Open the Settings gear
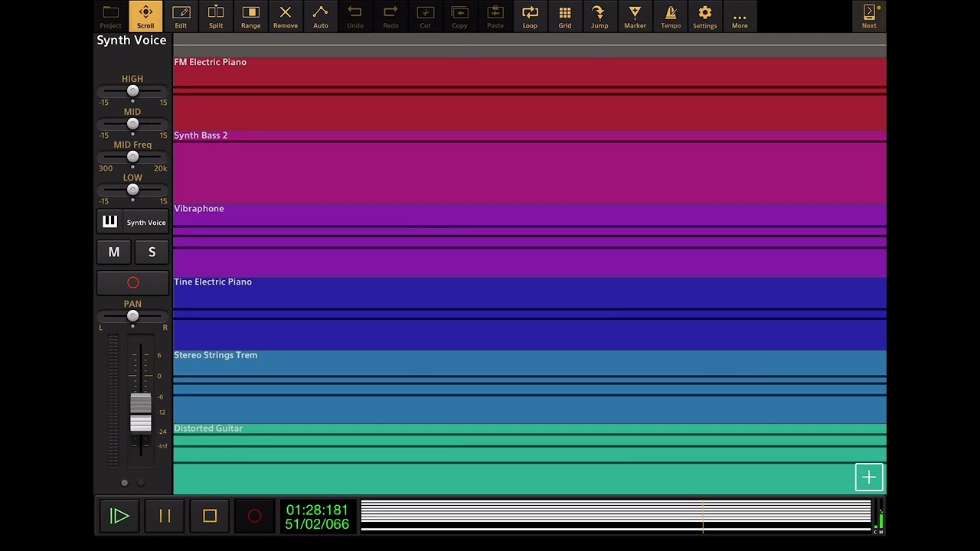Viewport: 980px width, 551px height. (705, 16)
